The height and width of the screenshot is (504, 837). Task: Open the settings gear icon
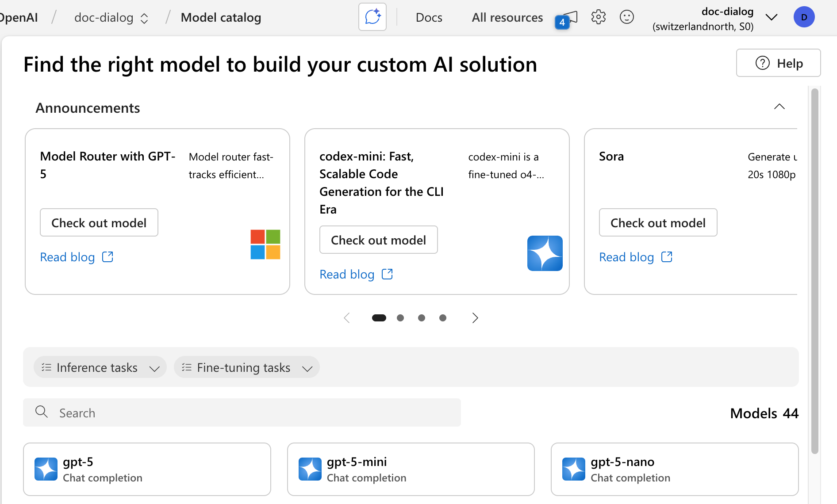pos(598,17)
